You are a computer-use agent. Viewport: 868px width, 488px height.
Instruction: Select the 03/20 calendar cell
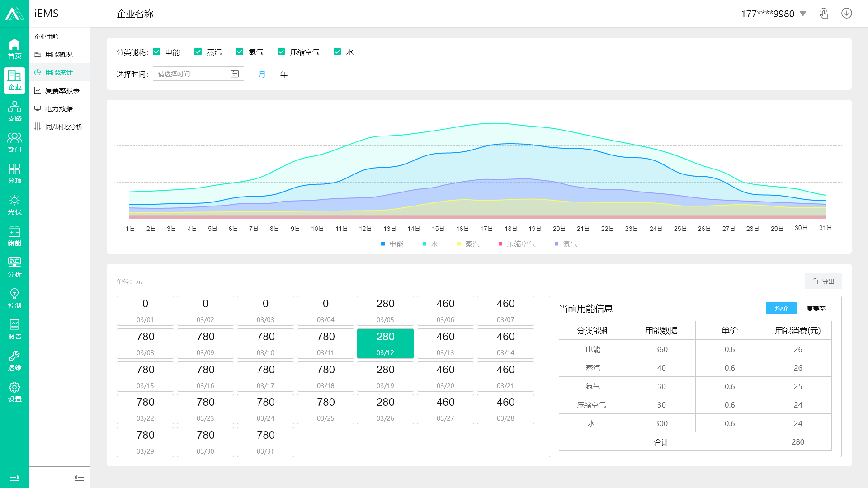pyautogui.click(x=445, y=376)
